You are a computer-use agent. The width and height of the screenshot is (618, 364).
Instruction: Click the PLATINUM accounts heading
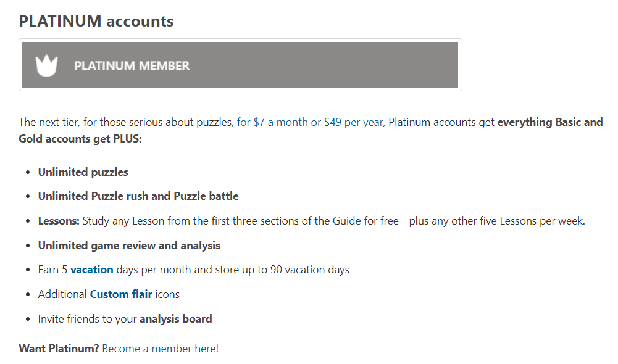[96, 21]
